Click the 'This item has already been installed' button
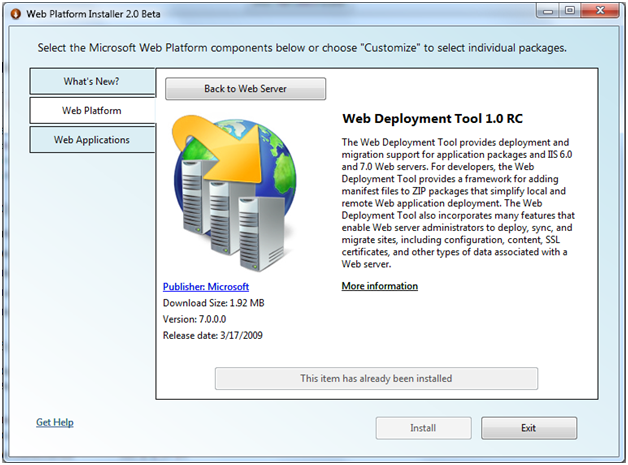Screen dimensions: 628x465 pos(376,378)
